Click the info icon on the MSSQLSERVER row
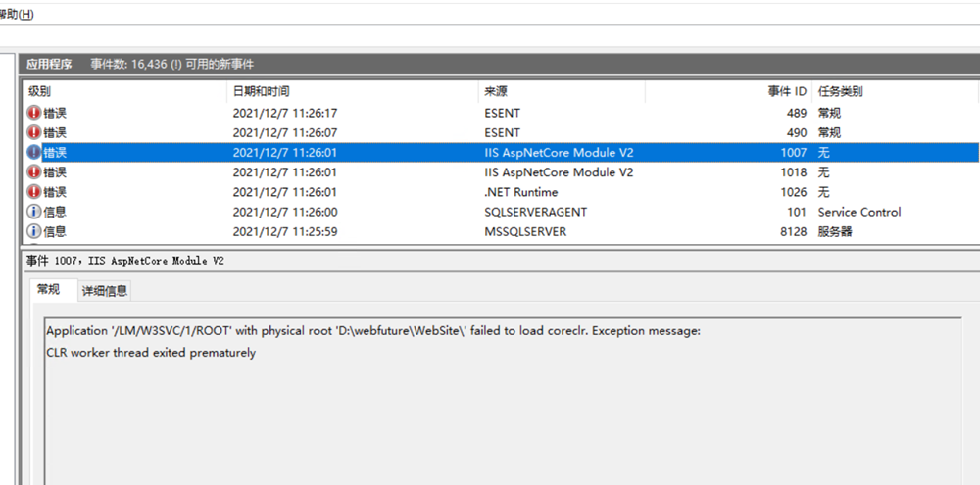Screen dimensions: 980x485 point(34,232)
